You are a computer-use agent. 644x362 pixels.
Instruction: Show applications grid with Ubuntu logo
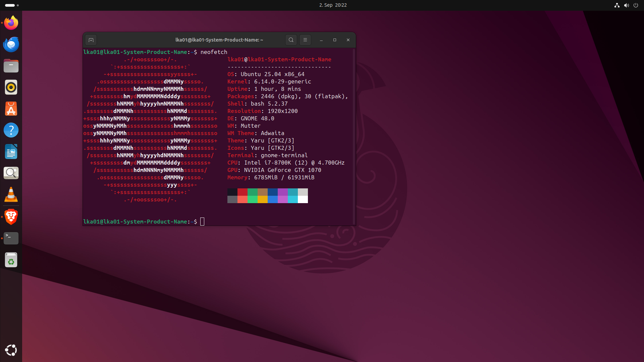point(11,350)
